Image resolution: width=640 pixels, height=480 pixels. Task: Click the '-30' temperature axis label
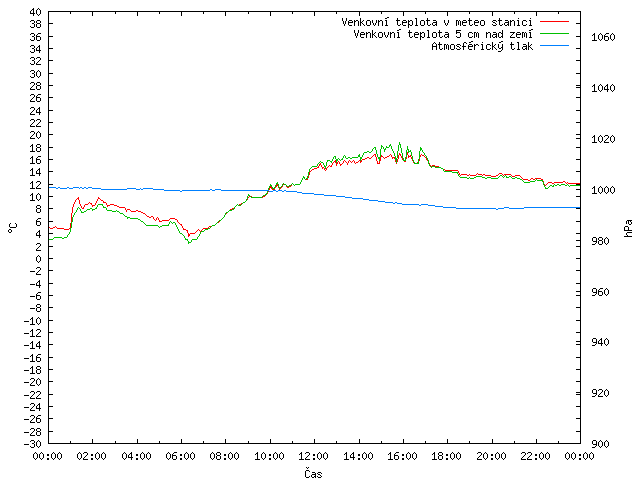[33, 444]
